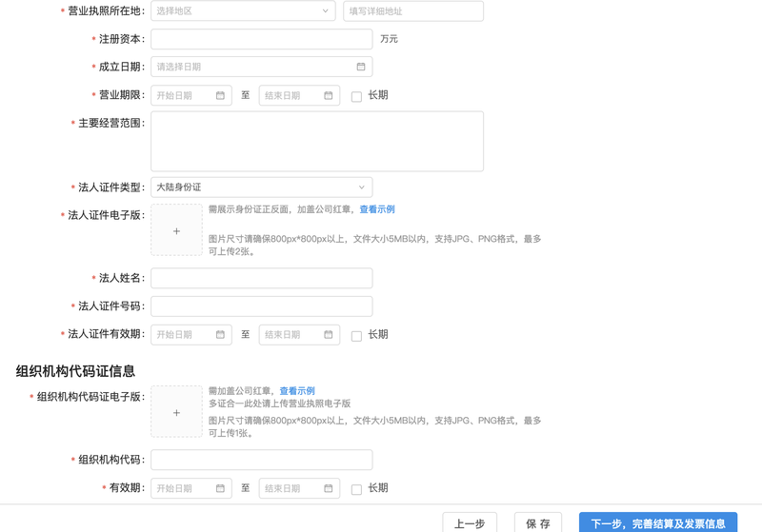Image resolution: width=762 pixels, height=532 pixels.
Task: Open the 选择地区 region dropdown
Action: (x=243, y=10)
